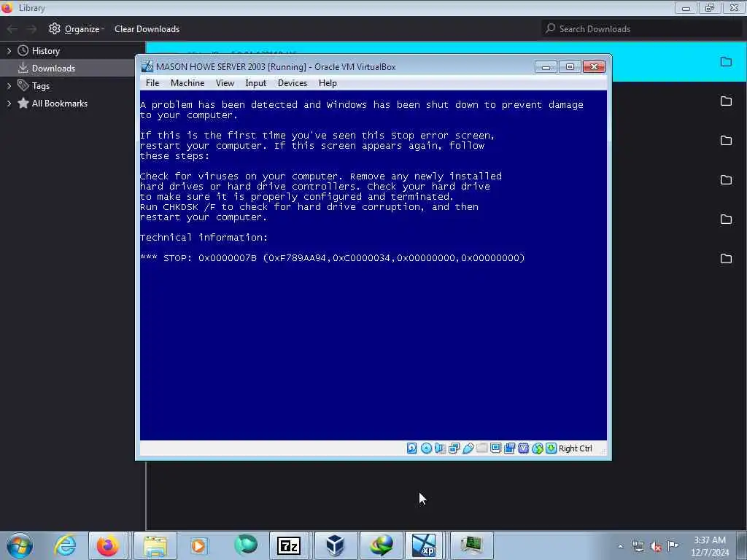This screenshot has height=560, width=747.
Task: Open 7-Zip from the taskbar
Action: 289,545
